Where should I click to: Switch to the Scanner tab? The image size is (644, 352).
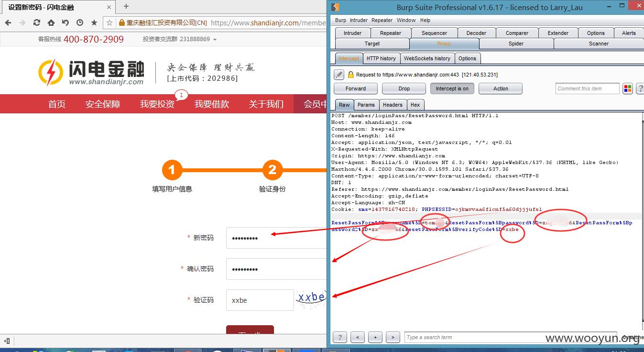(x=599, y=44)
